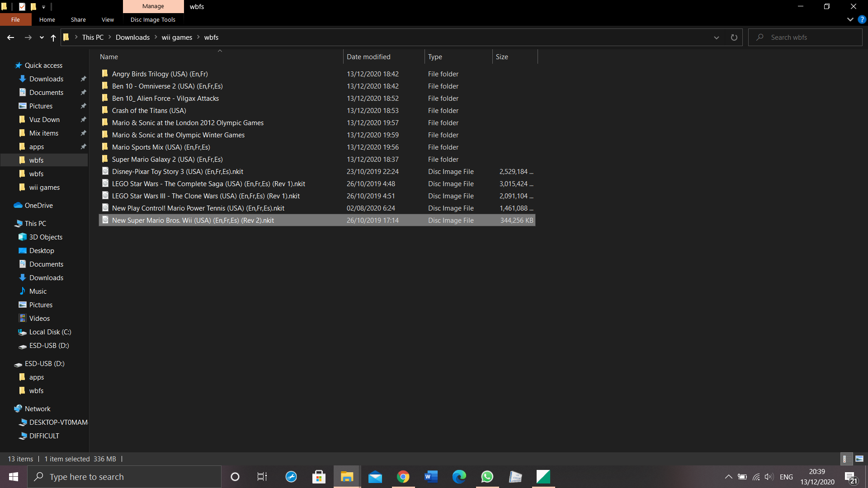Viewport: 868px width, 488px height.
Task: Go up one level to wii games
Action: click(x=53, y=38)
